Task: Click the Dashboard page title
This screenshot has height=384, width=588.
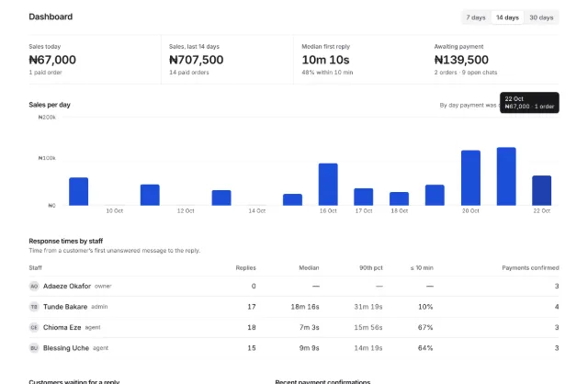Action: [51, 17]
